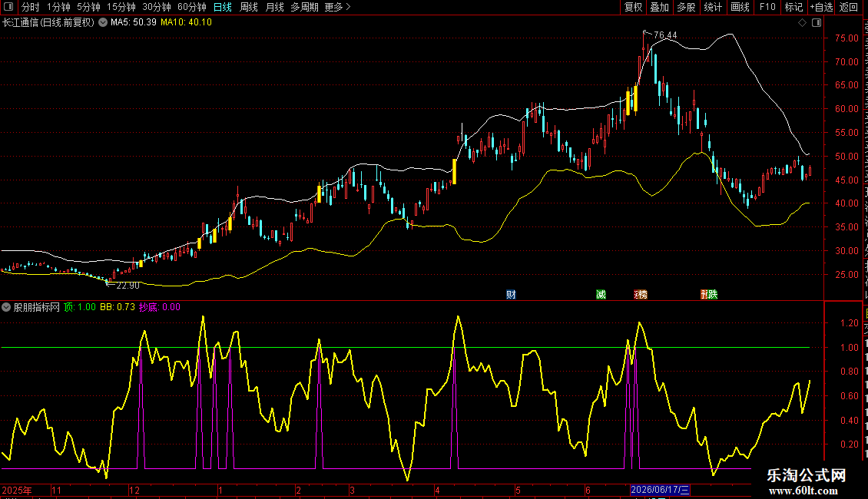Switch to the 周线 weekly chart
The height and width of the screenshot is (499, 868).
click(249, 7)
